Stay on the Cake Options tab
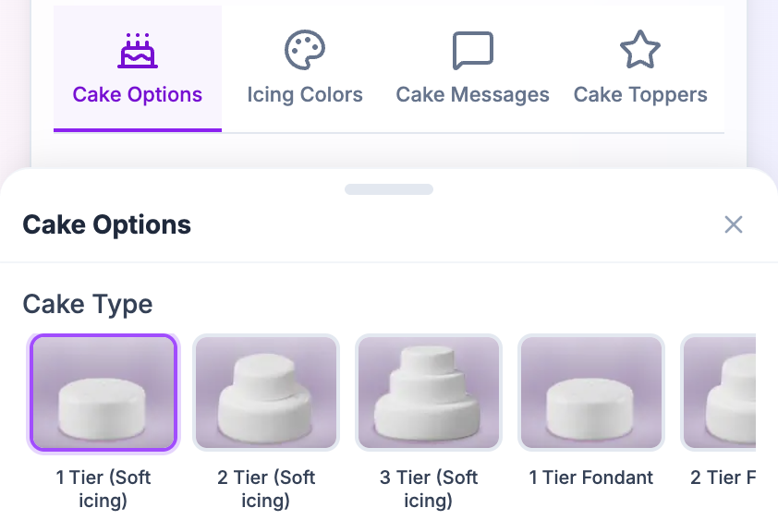778x532 pixels. (137, 69)
